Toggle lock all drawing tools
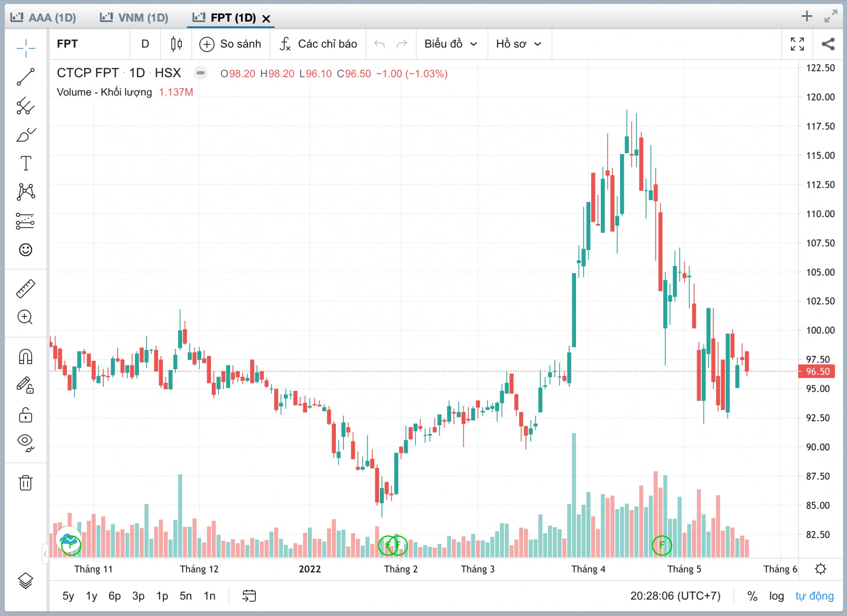 pyautogui.click(x=26, y=415)
